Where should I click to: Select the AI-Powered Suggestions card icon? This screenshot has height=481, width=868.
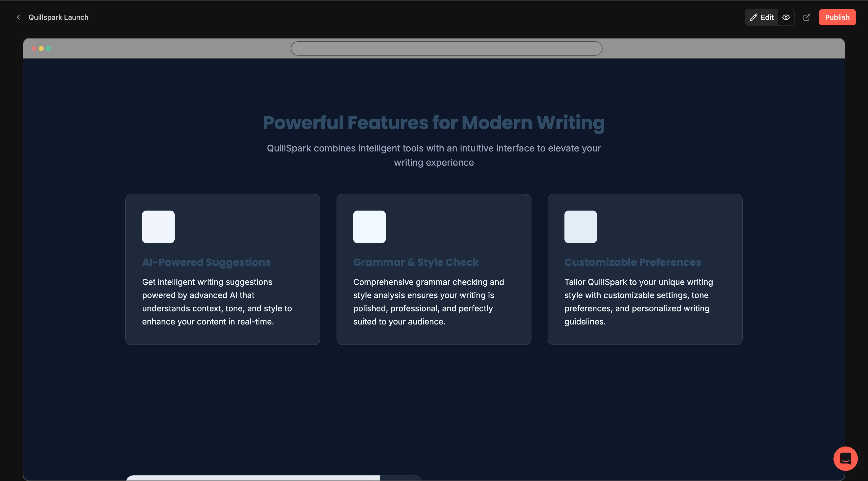coord(158,227)
